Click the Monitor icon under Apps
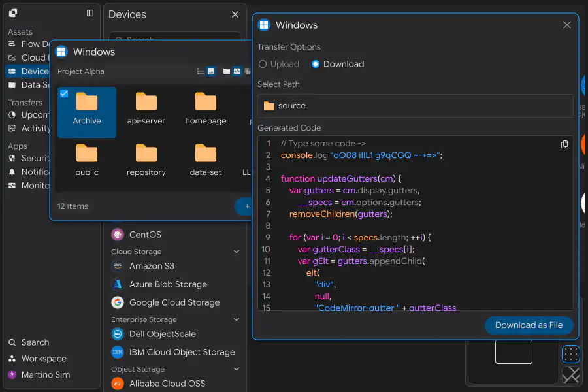This screenshot has width=588, height=392. point(12,186)
